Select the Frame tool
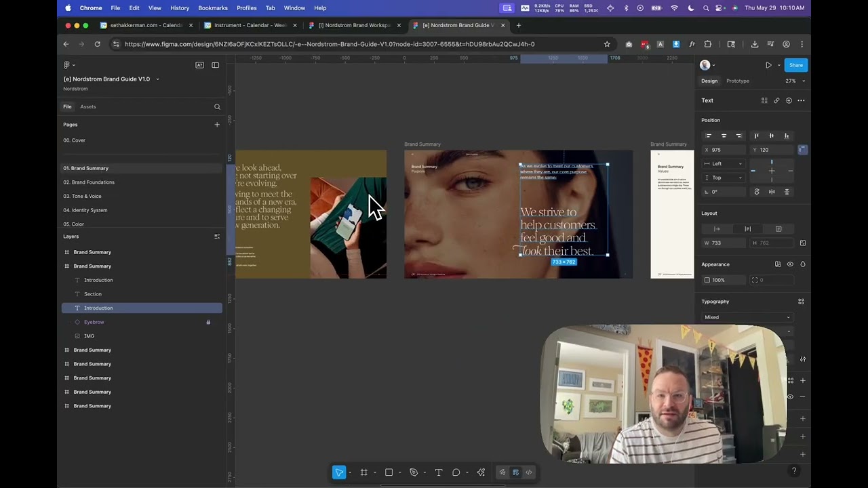Screen dimensions: 868x488 point(364,472)
